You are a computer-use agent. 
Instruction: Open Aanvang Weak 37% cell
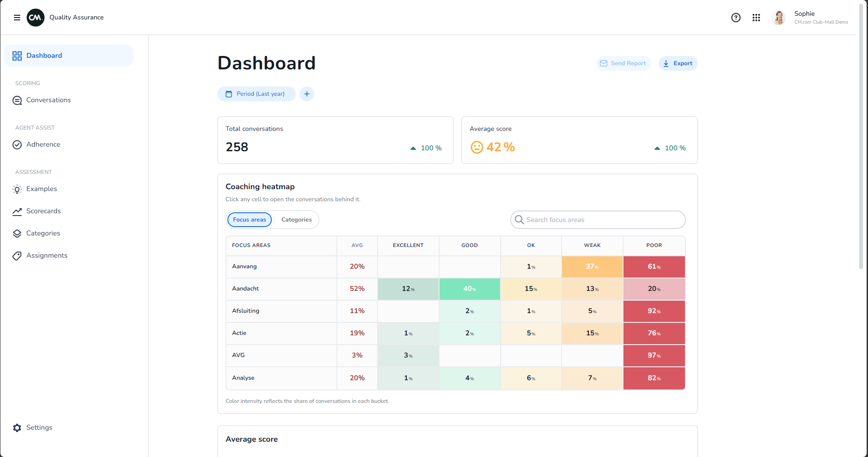coord(592,267)
